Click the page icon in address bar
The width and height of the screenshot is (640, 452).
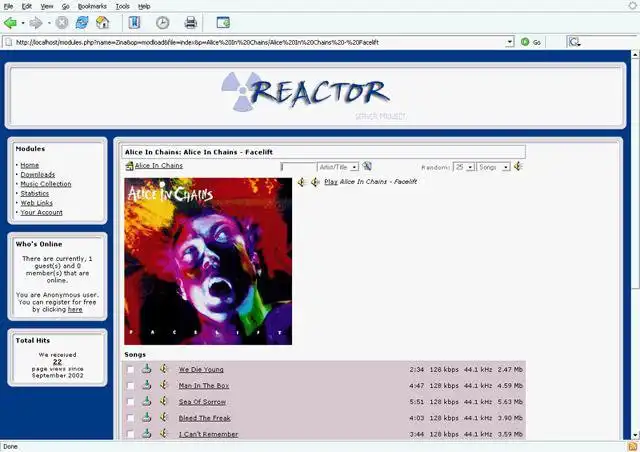[9, 42]
